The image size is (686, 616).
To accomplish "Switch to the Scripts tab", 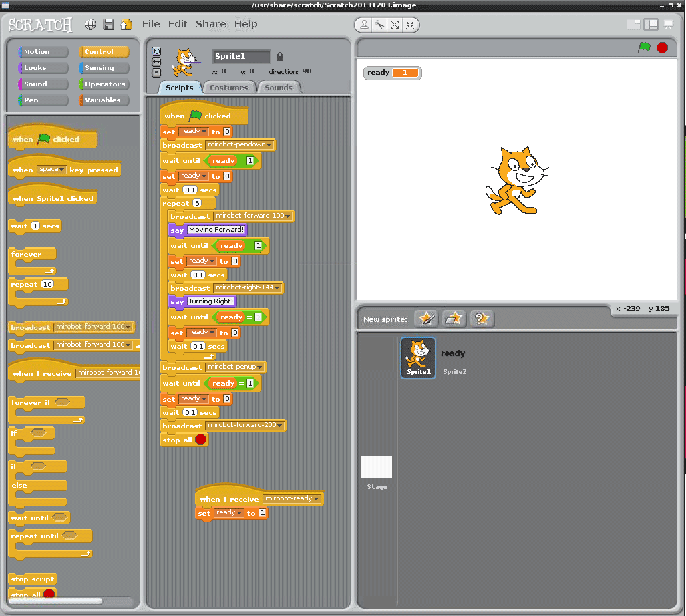I will [180, 88].
